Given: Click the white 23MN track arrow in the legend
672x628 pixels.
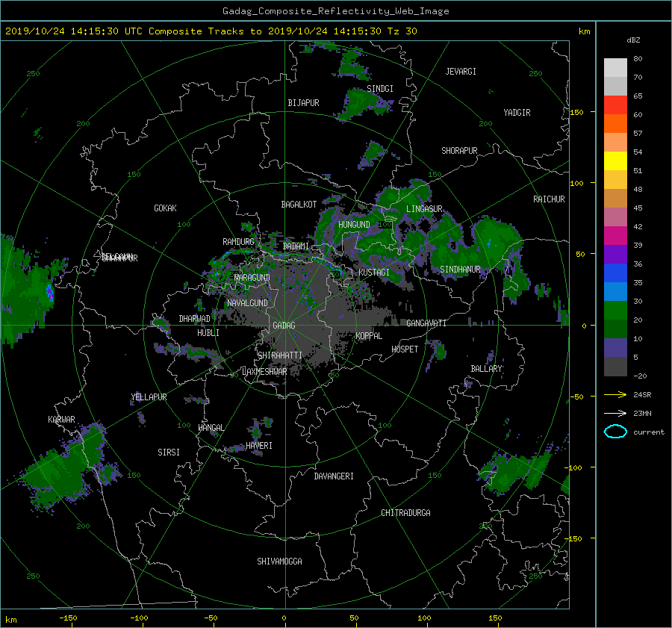Looking at the screenshot, I should [x=615, y=413].
